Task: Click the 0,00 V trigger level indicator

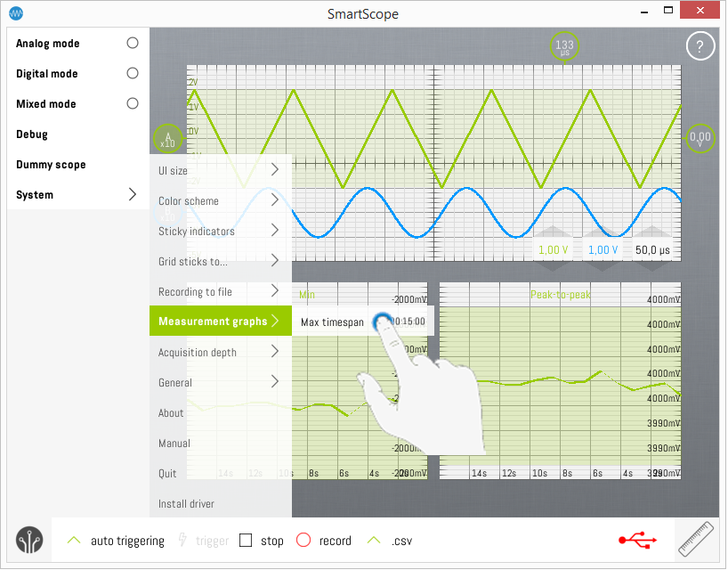Action: tap(701, 137)
